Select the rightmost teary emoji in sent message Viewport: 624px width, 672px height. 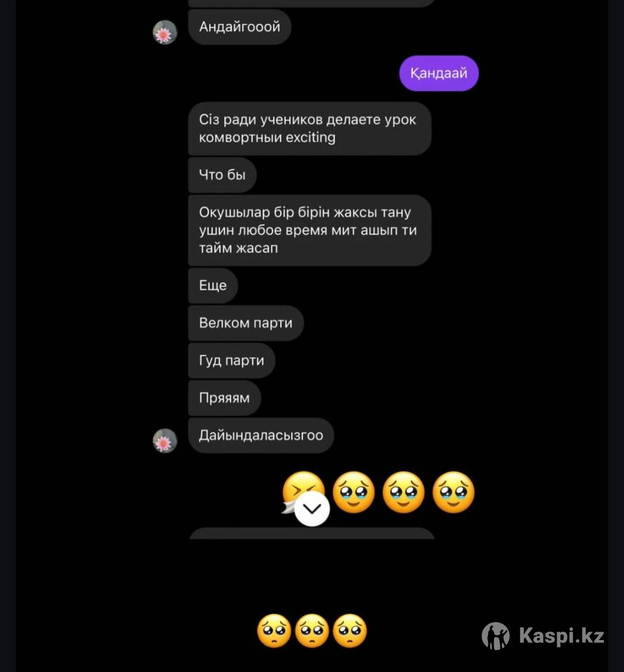(x=454, y=493)
